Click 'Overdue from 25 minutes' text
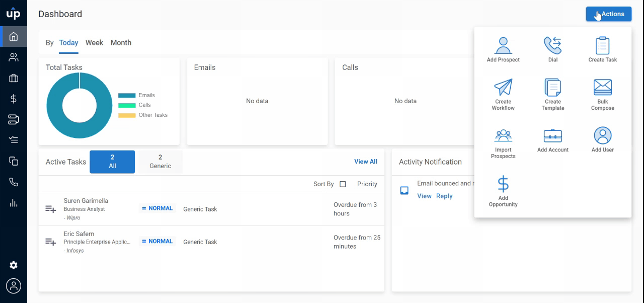This screenshot has height=303, width=644. click(357, 242)
